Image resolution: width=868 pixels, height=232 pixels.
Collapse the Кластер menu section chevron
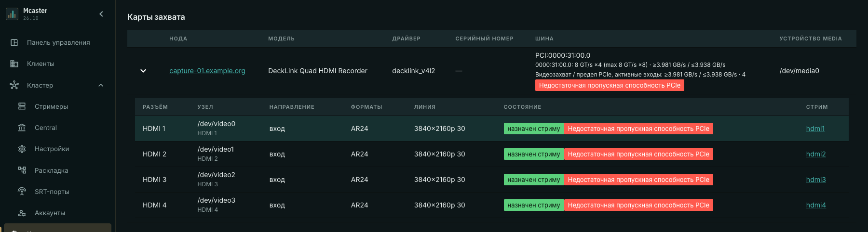tap(101, 85)
